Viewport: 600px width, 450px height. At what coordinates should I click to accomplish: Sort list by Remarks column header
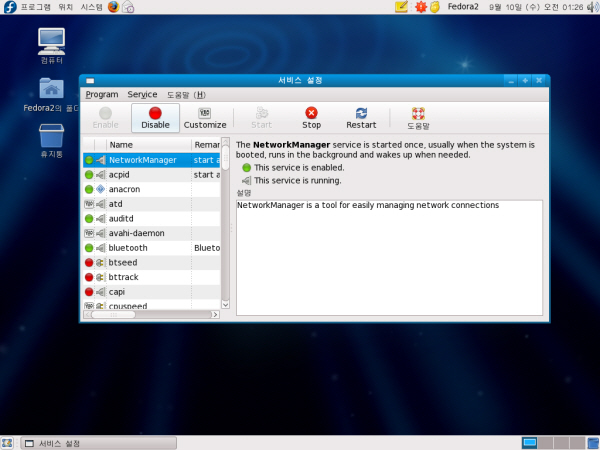(206, 145)
